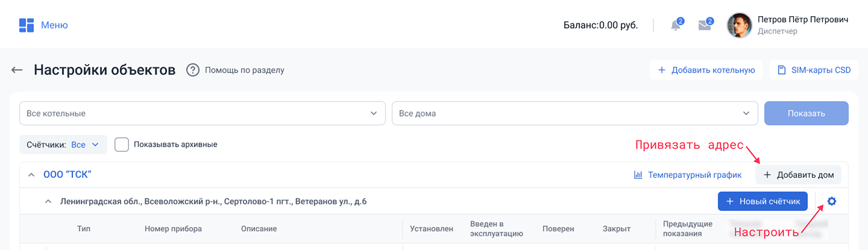The height and width of the screenshot is (250, 868).
Task: Open the Все котельные dropdown
Action: tap(202, 113)
